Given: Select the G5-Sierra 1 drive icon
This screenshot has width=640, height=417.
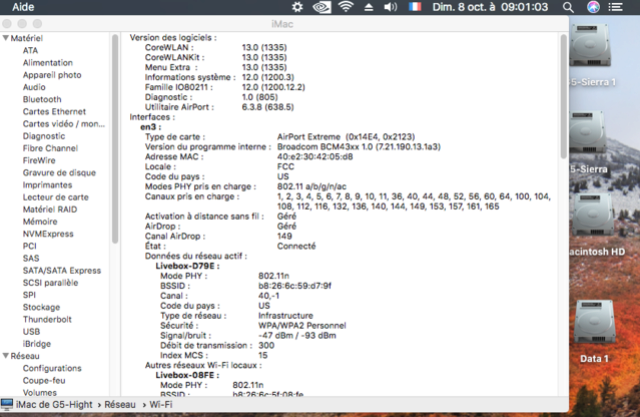Looking at the screenshot, I should [591, 46].
